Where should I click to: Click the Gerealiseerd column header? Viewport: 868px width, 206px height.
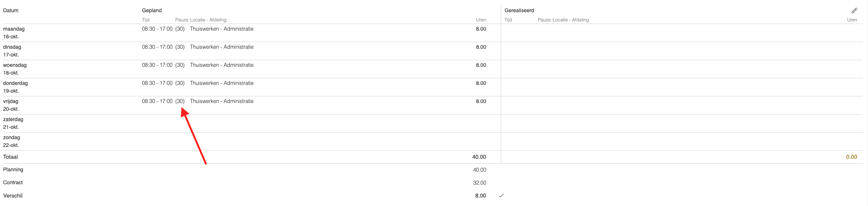(519, 10)
